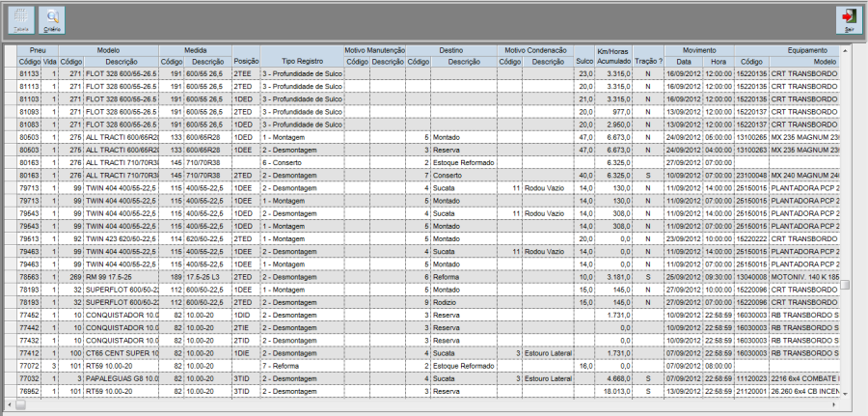The width and height of the screenshot is (868, 416).
Task: Click the Sulco column header
Action: 584,61
